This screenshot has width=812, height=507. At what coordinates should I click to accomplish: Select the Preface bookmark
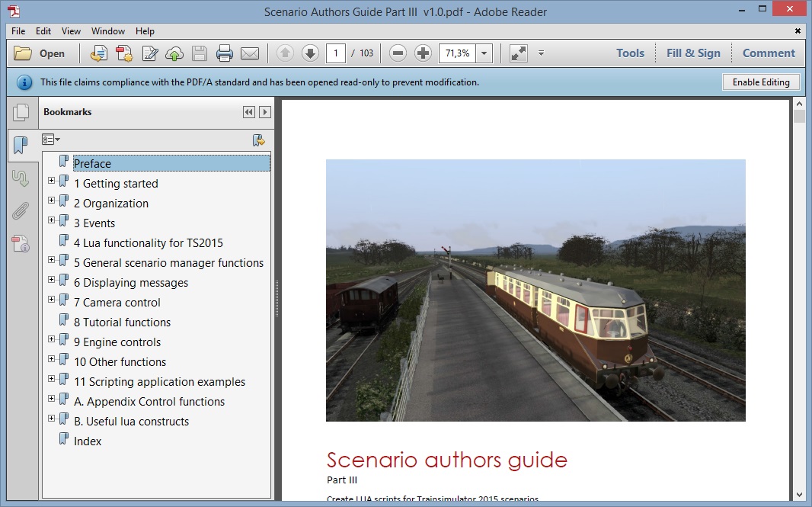(171, 163)
